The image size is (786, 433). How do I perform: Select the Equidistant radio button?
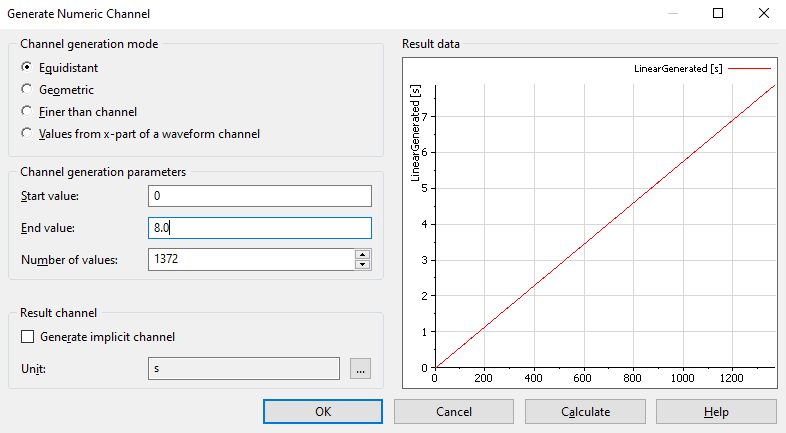click(x=27, y=68)
